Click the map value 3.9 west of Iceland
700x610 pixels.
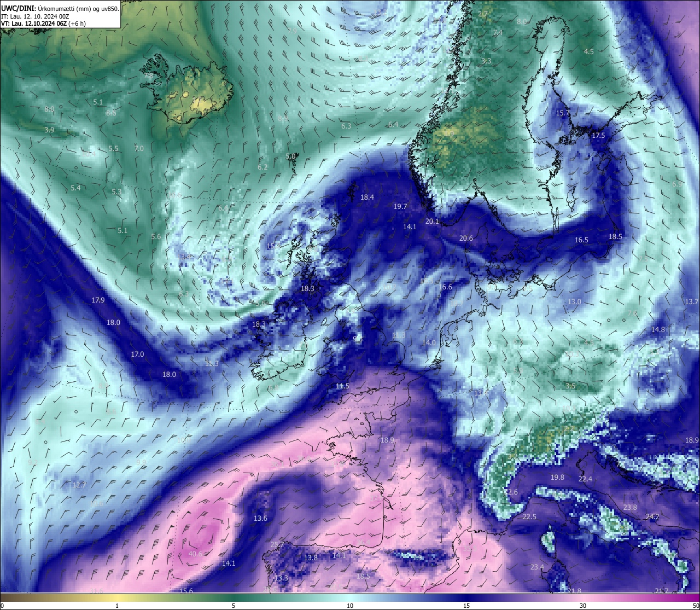coord(49,130)
